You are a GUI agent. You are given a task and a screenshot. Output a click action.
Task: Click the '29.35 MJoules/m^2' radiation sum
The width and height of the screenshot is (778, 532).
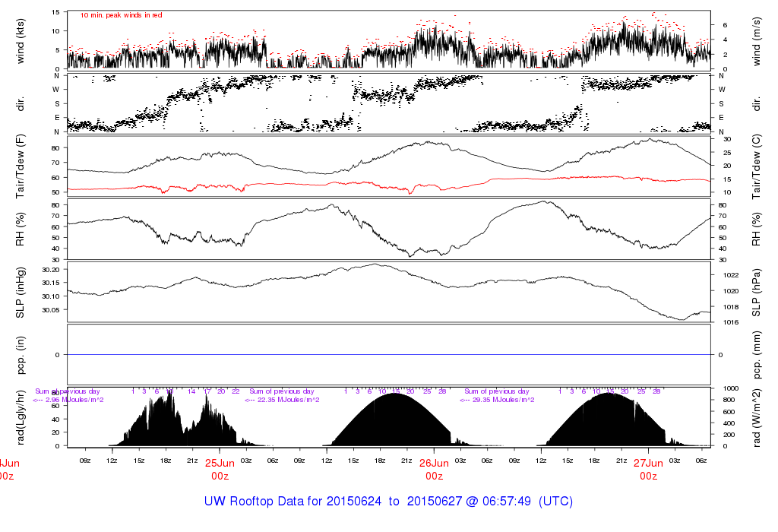pyautogui.click(x=502, y=400)
